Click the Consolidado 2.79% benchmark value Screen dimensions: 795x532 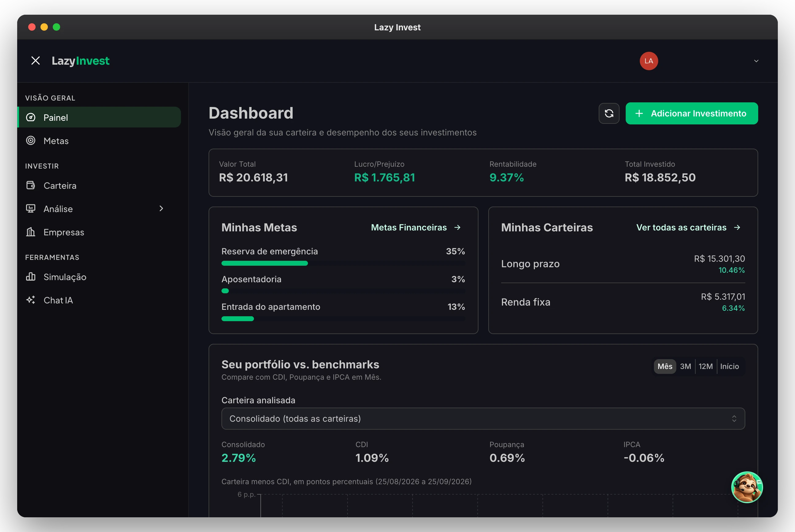coord(238,458)
